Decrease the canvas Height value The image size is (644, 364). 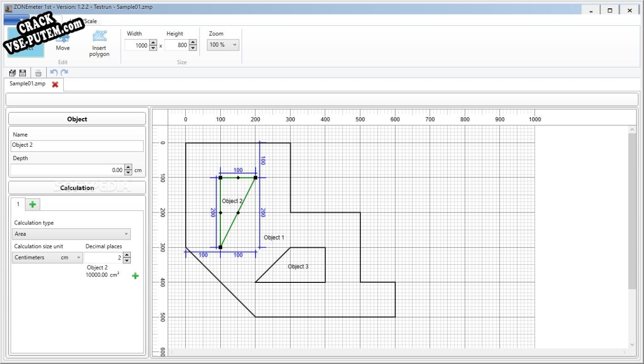click(x=193, y=48)
